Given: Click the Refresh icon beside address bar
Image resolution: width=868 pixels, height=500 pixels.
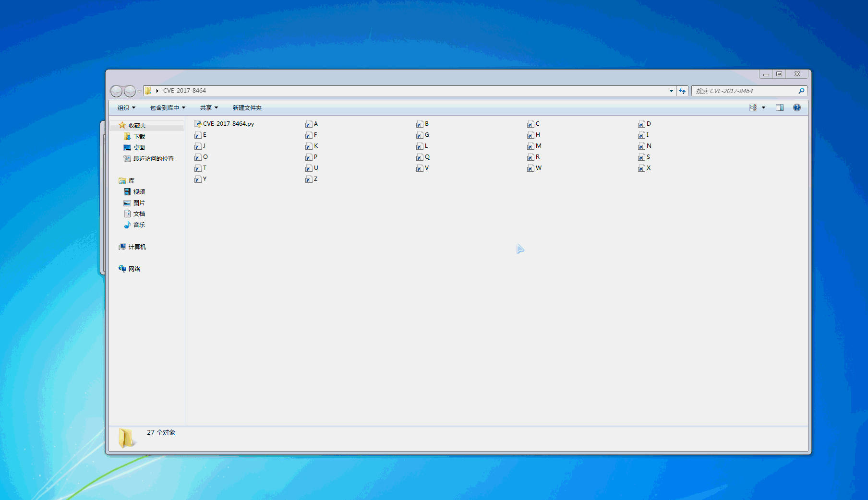Looking at the screenshot, I should coord(682,91).
